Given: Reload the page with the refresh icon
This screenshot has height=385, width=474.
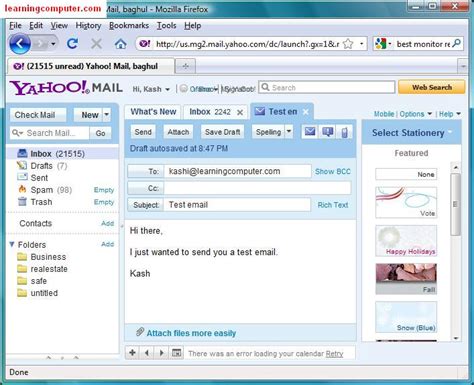Looking at the screenshot, I should tap(72, 44).
